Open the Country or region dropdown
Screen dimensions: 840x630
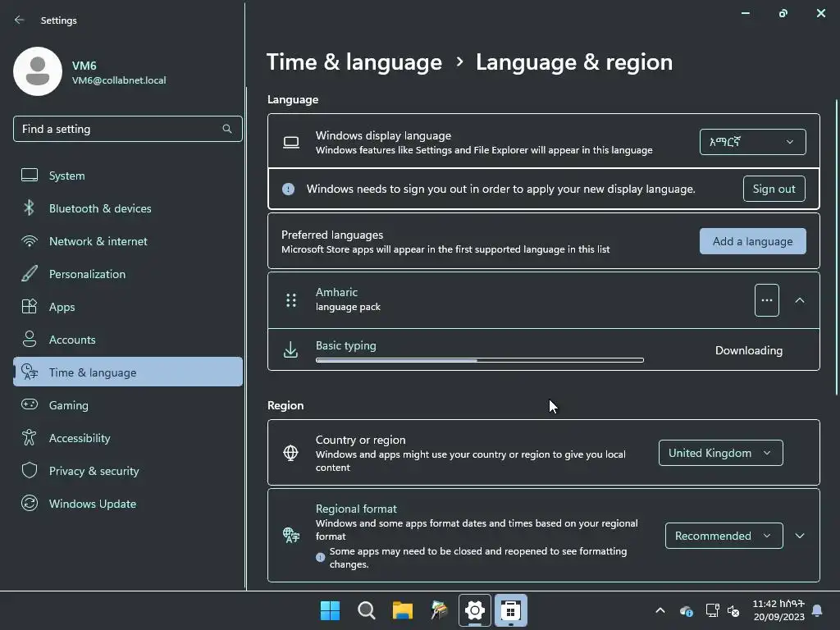click(x=720, y=453)
